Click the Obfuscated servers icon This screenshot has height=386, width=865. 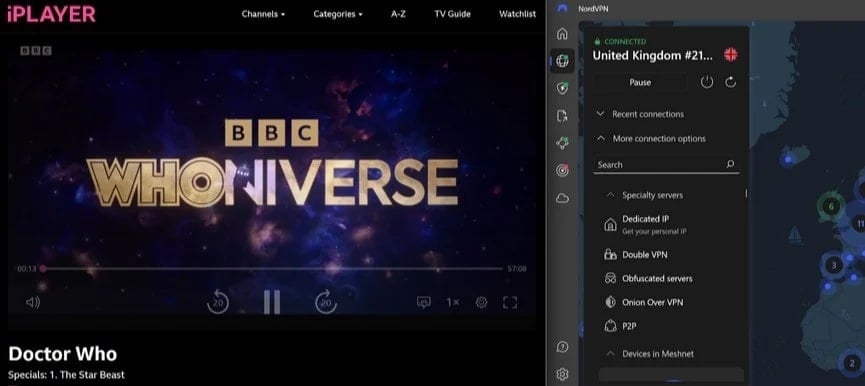(610, 278)
